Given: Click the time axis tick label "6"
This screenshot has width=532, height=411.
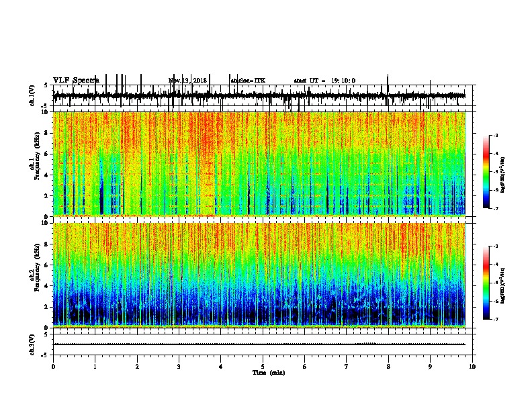Looking at the screenshot, I should tap(305, 366).
